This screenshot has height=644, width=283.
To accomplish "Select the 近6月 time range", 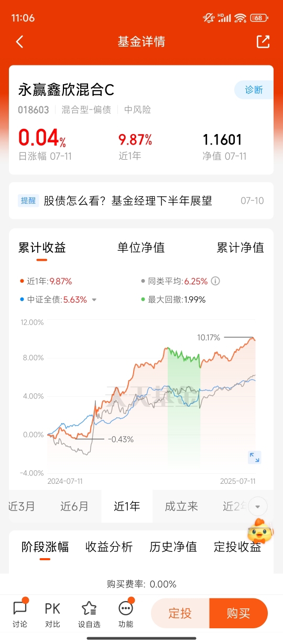I will pos(74,506).
